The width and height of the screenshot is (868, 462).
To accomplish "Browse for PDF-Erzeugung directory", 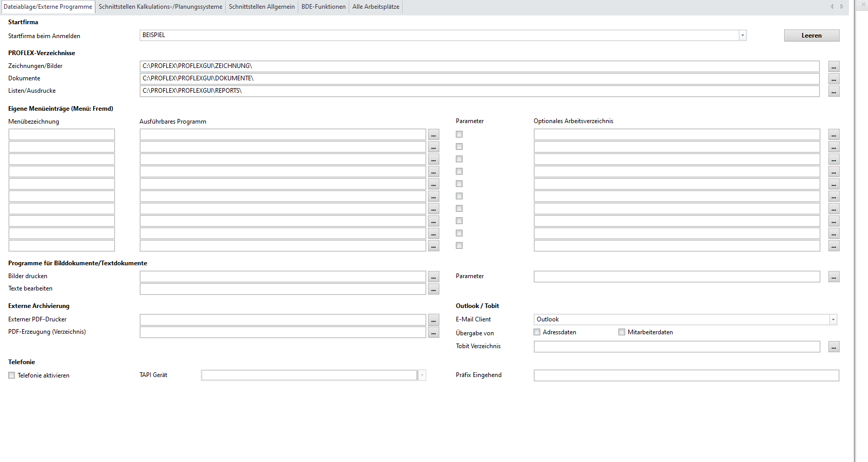I will point(434,332).
